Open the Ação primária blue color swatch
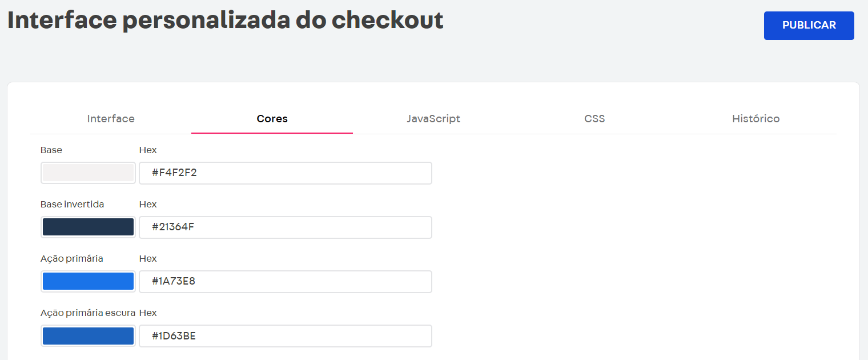868x360 pixels. (88, 281)
